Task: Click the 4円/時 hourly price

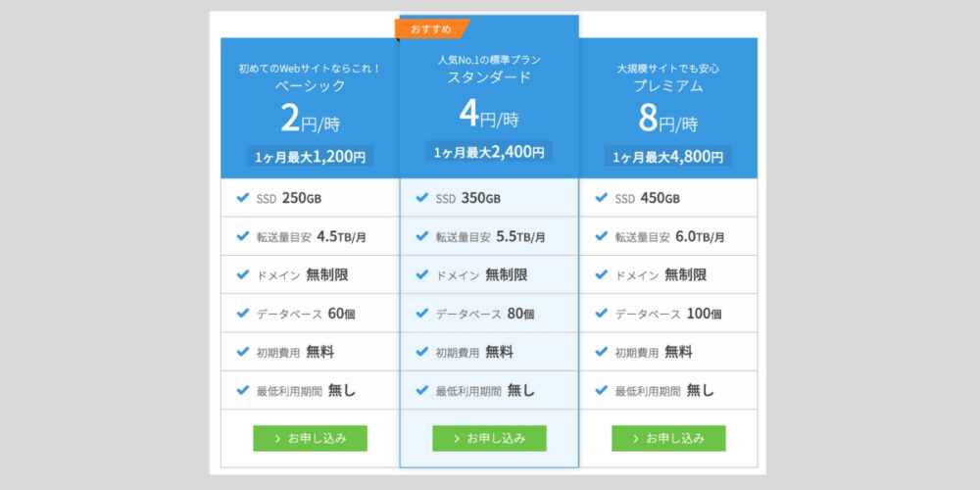Action: pyautogui.click(x=489, y=115)
